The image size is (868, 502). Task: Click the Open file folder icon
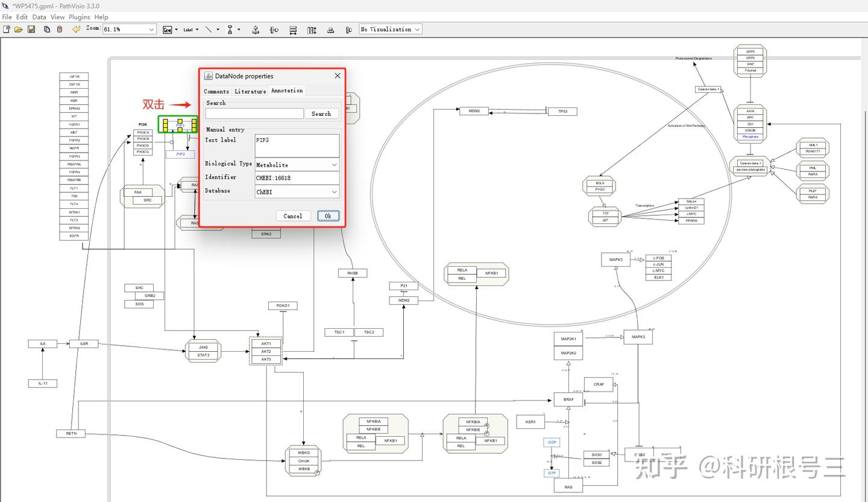tap(19, 29)
